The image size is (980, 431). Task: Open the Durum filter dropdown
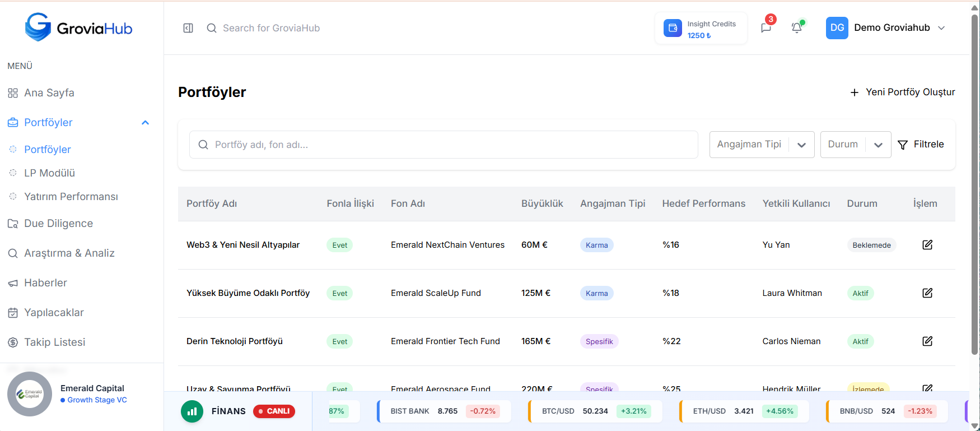coord(855,145)
